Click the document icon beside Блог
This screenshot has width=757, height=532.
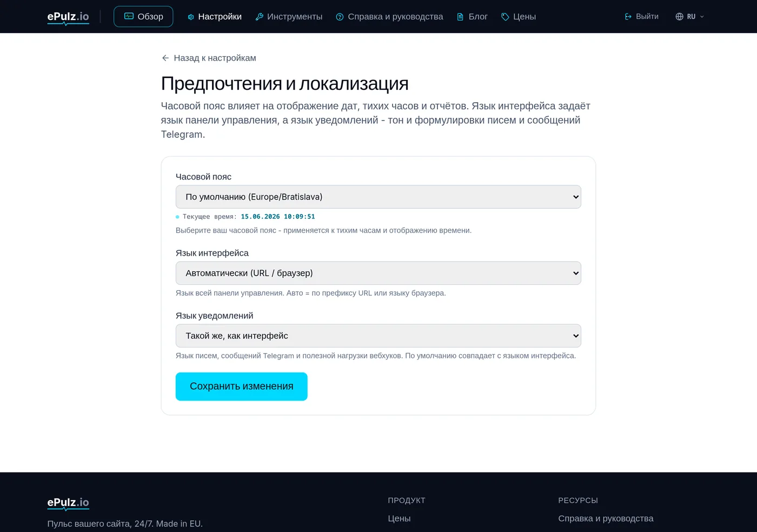pyautogui.click(x=460, y=17)
